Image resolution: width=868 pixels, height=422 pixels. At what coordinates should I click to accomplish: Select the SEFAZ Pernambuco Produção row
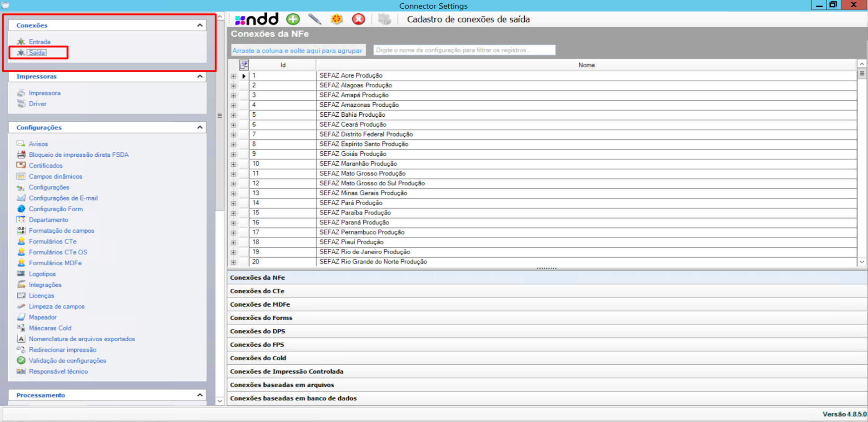pyautogui.click(x=553, y=232)
